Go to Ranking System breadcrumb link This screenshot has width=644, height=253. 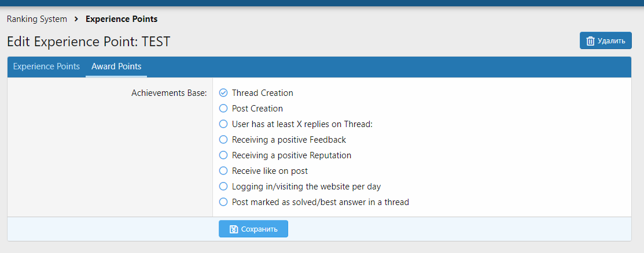(x=37, y=19)
